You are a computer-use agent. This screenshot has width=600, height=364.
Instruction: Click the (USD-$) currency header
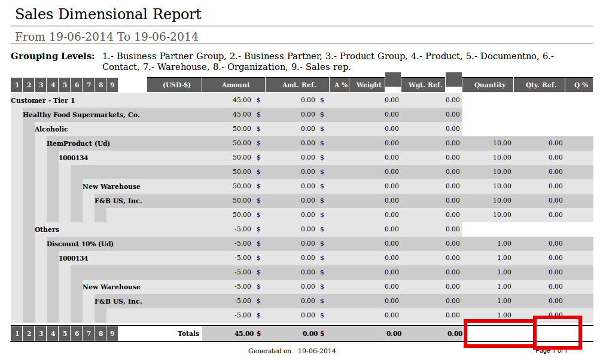tap(176, 85)
